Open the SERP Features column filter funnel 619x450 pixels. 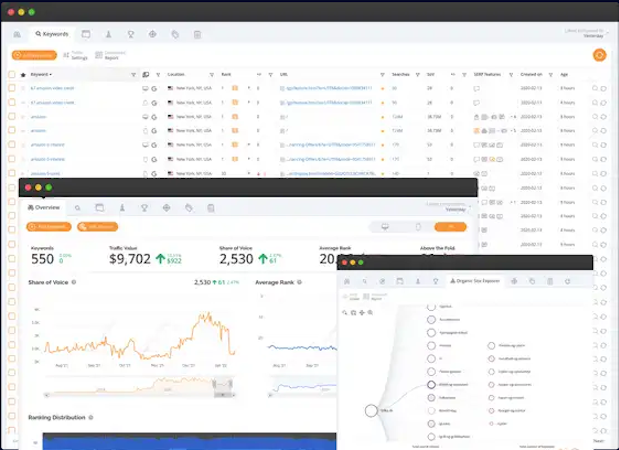(x=511, y=75)
